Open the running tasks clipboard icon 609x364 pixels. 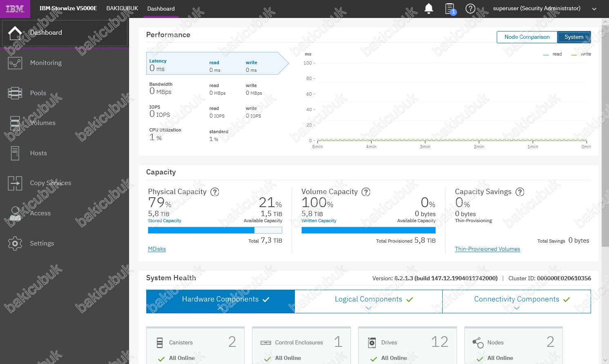[x=450, y=9]
